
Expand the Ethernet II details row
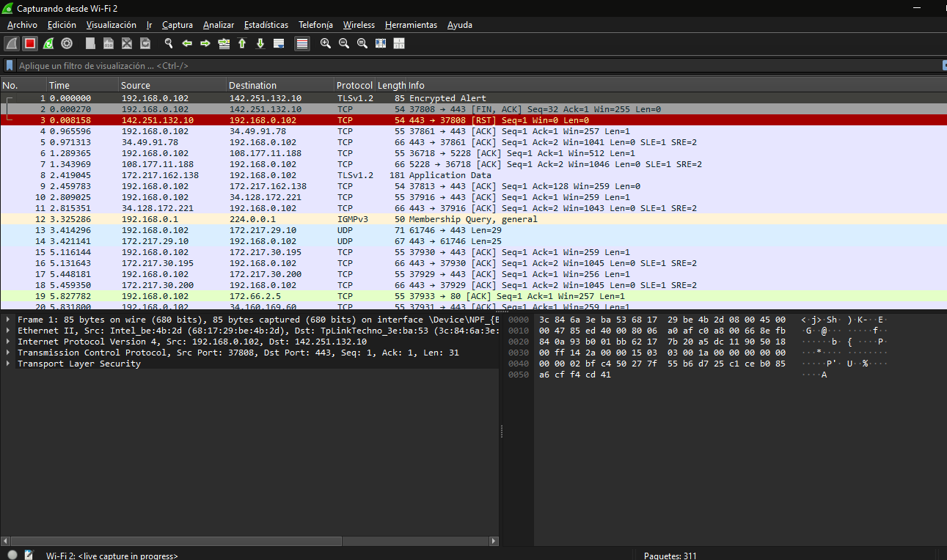tap(8, 331)
